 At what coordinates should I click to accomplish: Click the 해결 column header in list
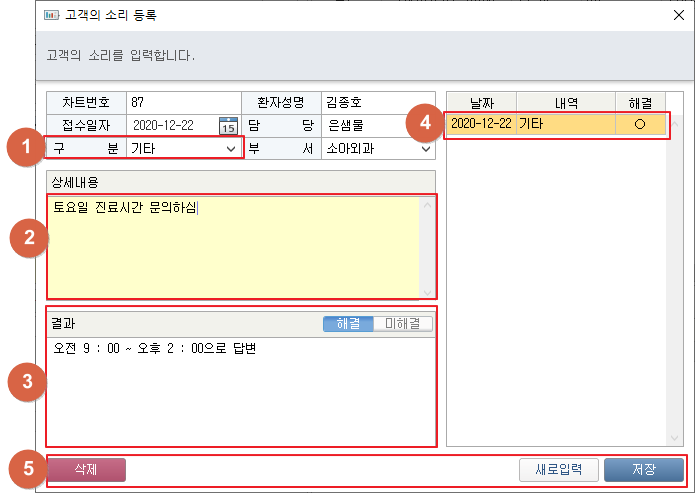[x=640, y=102]
